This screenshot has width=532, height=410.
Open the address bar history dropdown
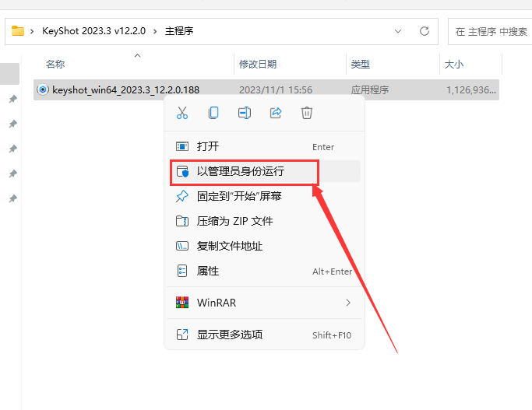[398, 31]
